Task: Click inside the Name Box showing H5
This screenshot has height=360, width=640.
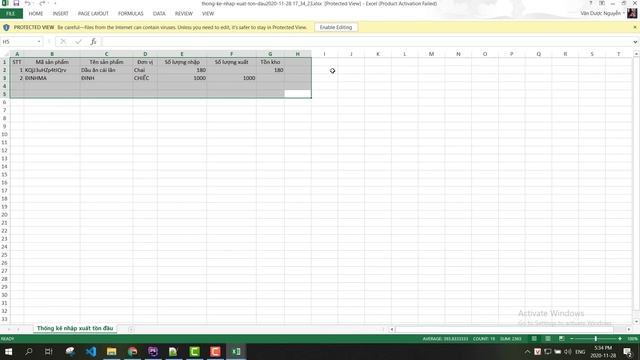Action: point(18,42)
